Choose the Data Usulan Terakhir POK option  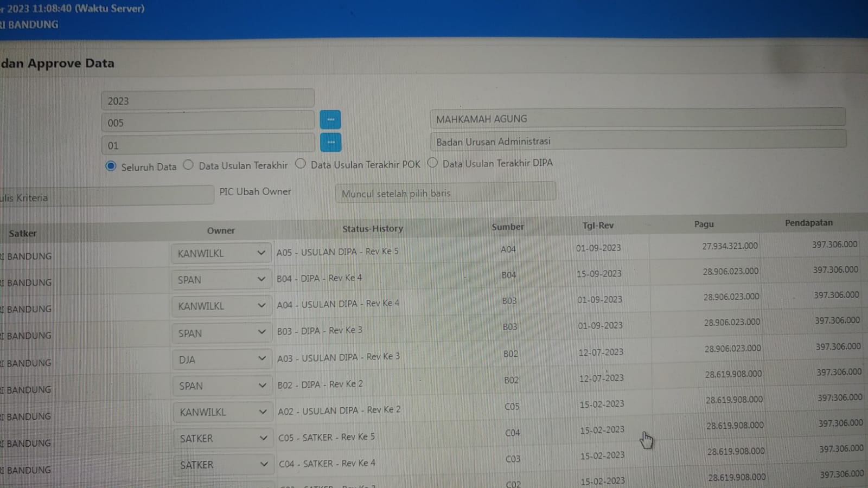301,164
